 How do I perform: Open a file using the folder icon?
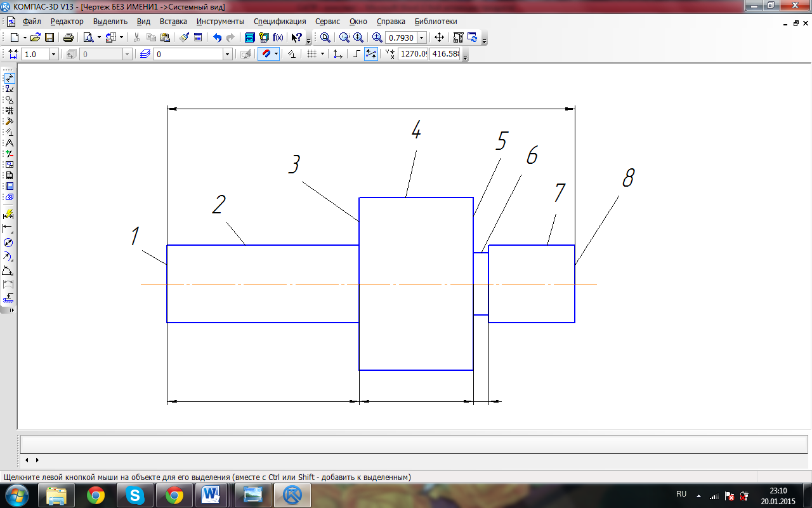coord(36,37)
